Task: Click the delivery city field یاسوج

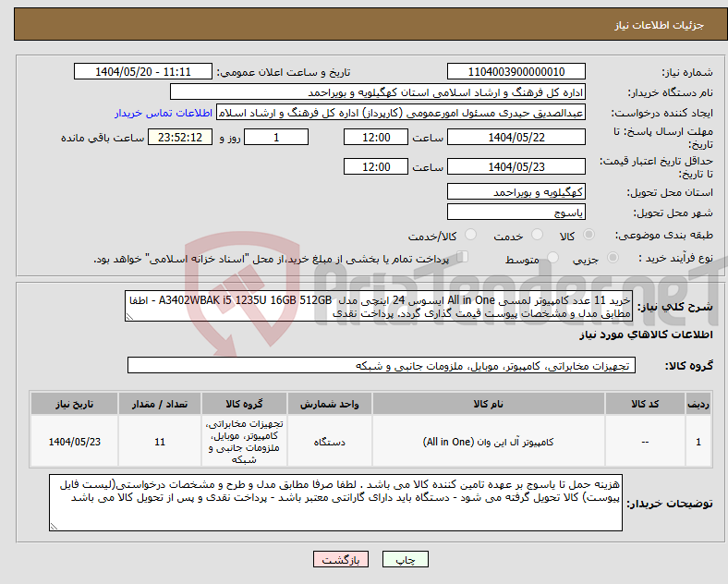Action: tap(516, 213)
